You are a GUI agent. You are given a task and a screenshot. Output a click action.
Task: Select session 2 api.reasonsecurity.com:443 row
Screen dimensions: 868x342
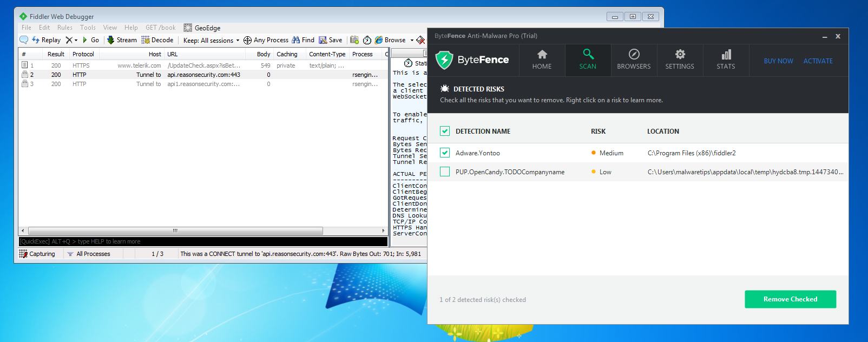pos(202,75)
